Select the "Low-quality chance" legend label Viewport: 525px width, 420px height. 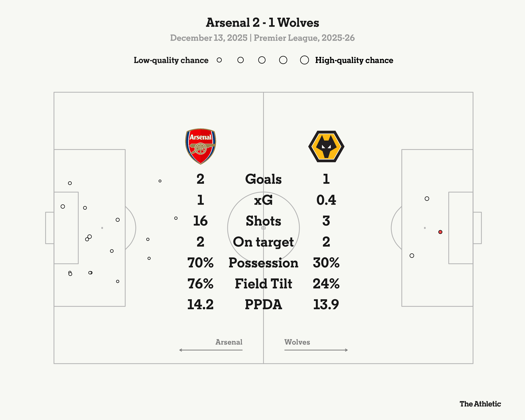(x=171, y=60)
